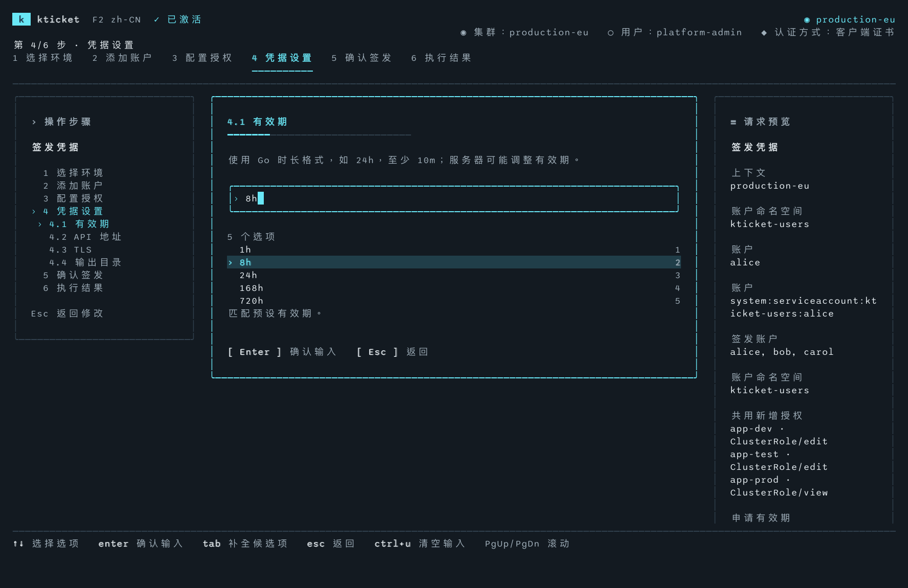Choose the 720h duration option
908x588 pixels.
click(x=454, y=301)
